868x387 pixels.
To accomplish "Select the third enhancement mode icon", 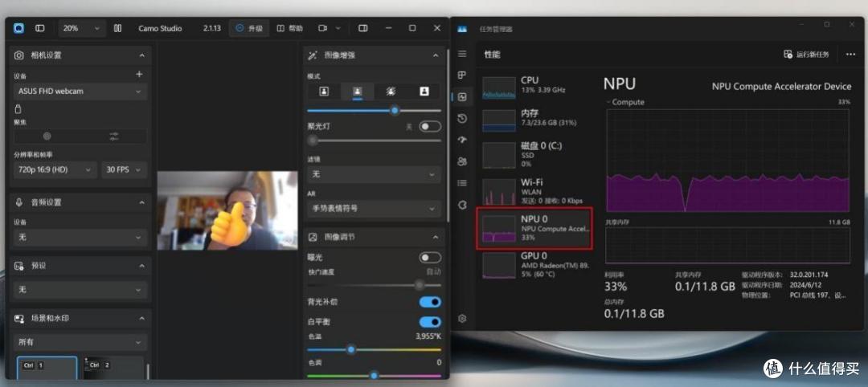I will point(391,92).
